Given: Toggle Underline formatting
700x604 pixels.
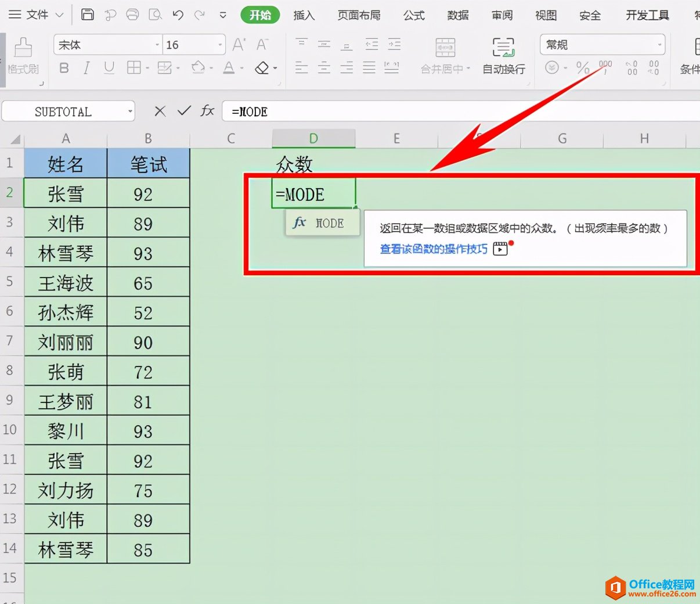Looking at the screenshot, I should 109,68.
